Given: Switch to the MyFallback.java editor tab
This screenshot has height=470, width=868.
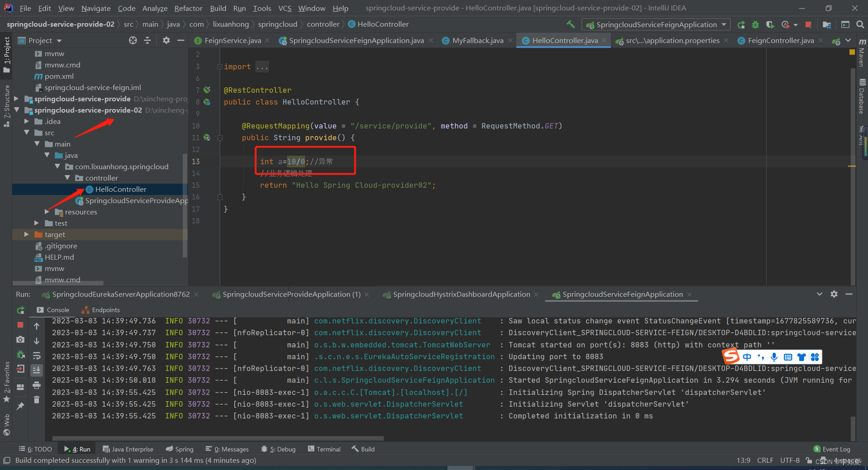Looking at the screenshot, I should (477, 41).
